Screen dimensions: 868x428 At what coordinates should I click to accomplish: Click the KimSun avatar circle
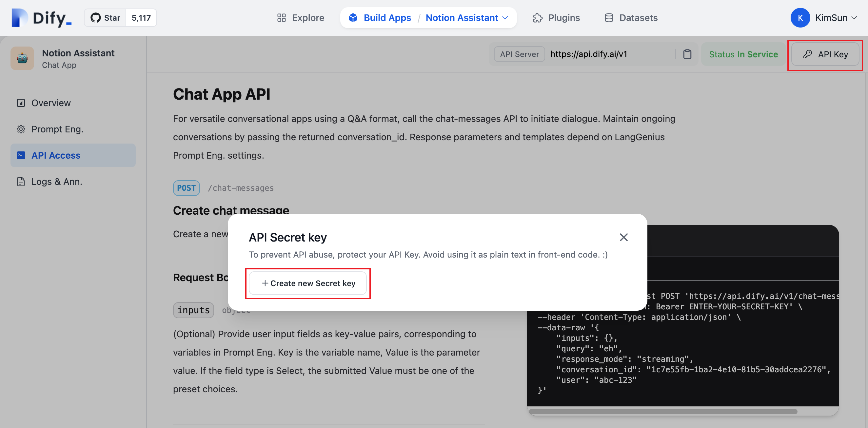click(x=800, y=18)
